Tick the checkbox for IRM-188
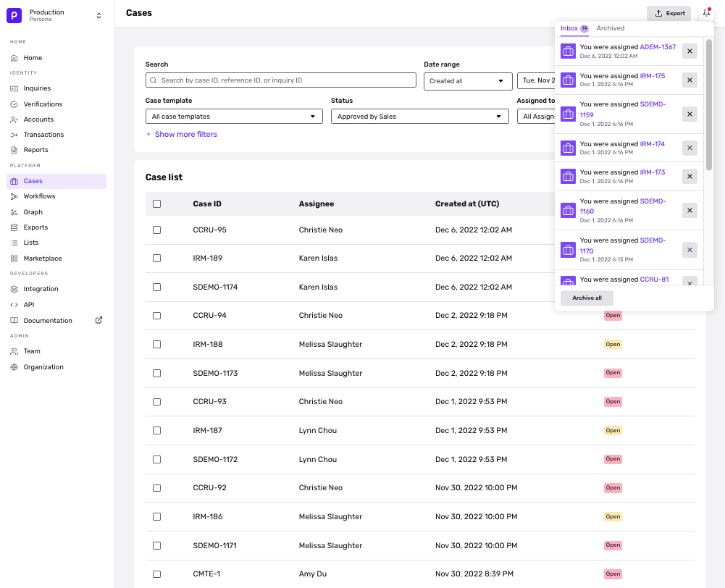The height and width of the screenshot is (588, 725). click(156, 345)
